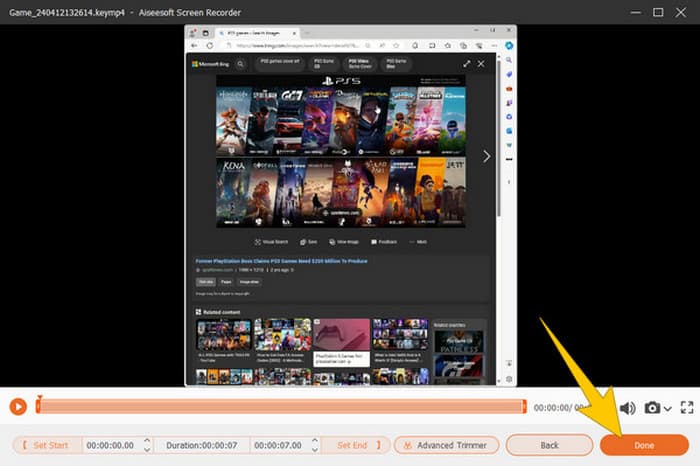Click the Game_240412132614.keymp4 title text

point(67,12)
